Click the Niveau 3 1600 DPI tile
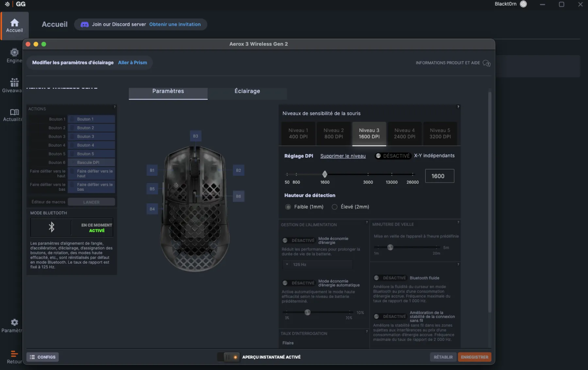This screenshot has width=588, height=370. point(369,133)
